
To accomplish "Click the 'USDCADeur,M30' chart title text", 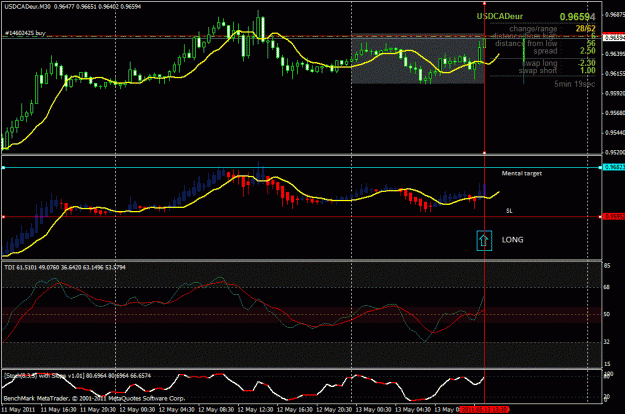I will pos(28,6).
